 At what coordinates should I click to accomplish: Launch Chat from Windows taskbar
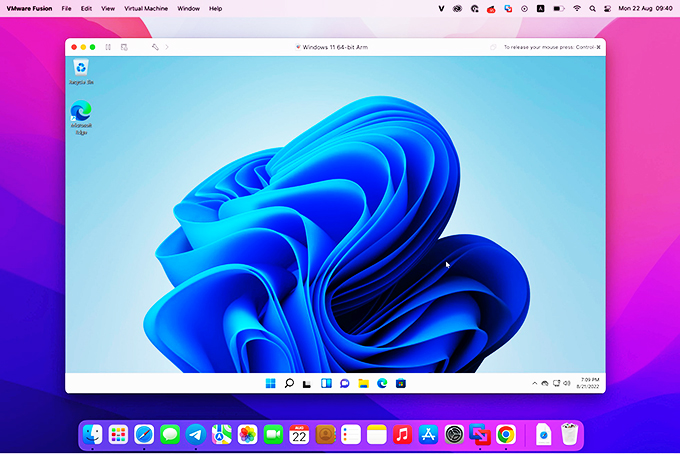(344, 383)
